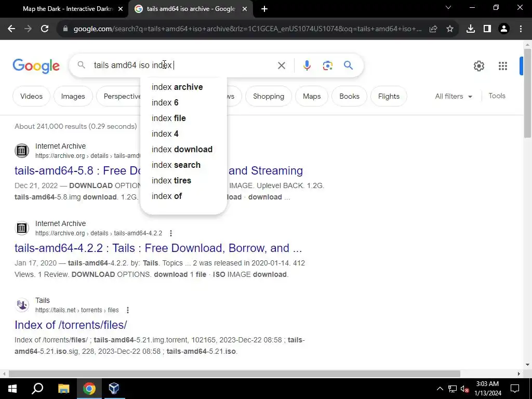
Task: Click the vertical scrollbar thumb
Action: point(527,93)
